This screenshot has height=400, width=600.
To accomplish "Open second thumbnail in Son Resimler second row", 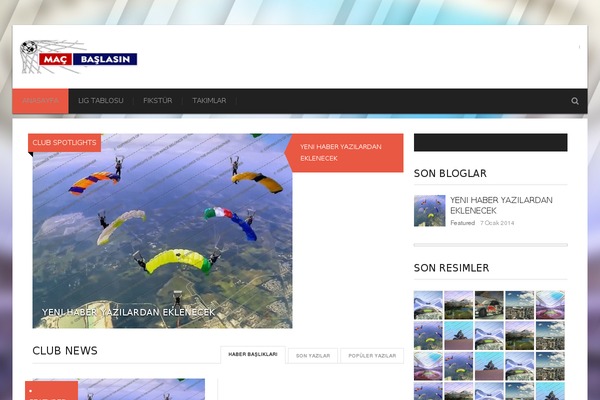I will 459,336.
